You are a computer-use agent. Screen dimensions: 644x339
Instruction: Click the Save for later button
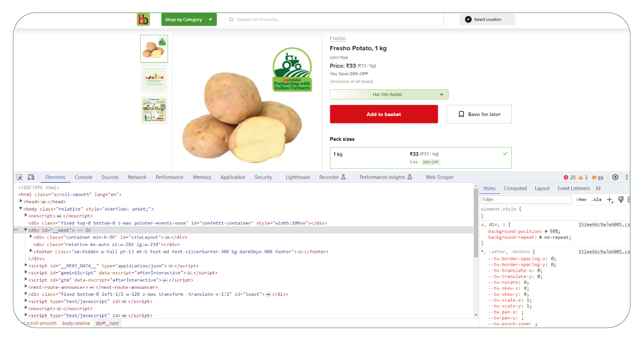479,114
